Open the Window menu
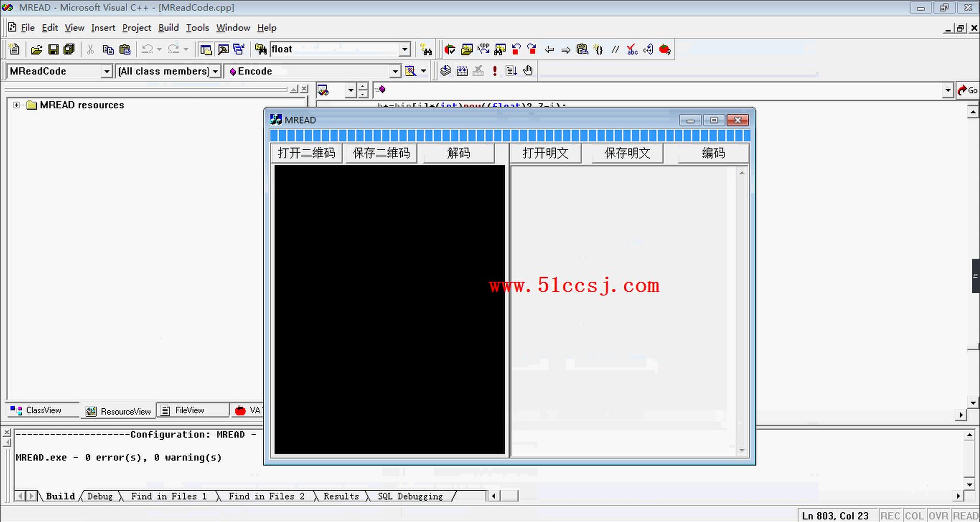980x522 pixels. pyautogui.click(x=233, y=28)
